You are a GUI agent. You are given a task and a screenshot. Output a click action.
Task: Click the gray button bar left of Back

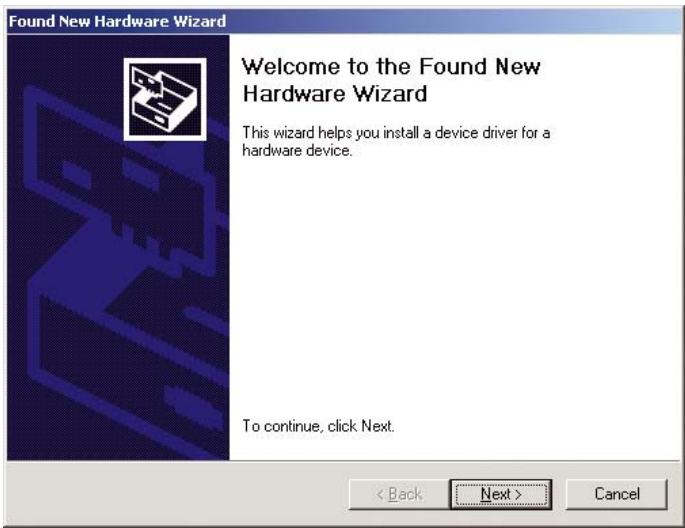(x=177, y=493)
